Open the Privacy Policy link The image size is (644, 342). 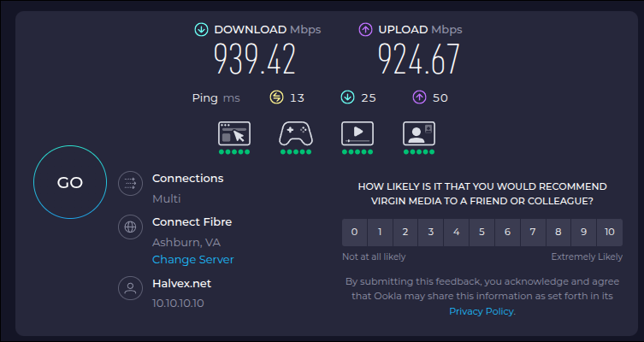pos(482,311)
